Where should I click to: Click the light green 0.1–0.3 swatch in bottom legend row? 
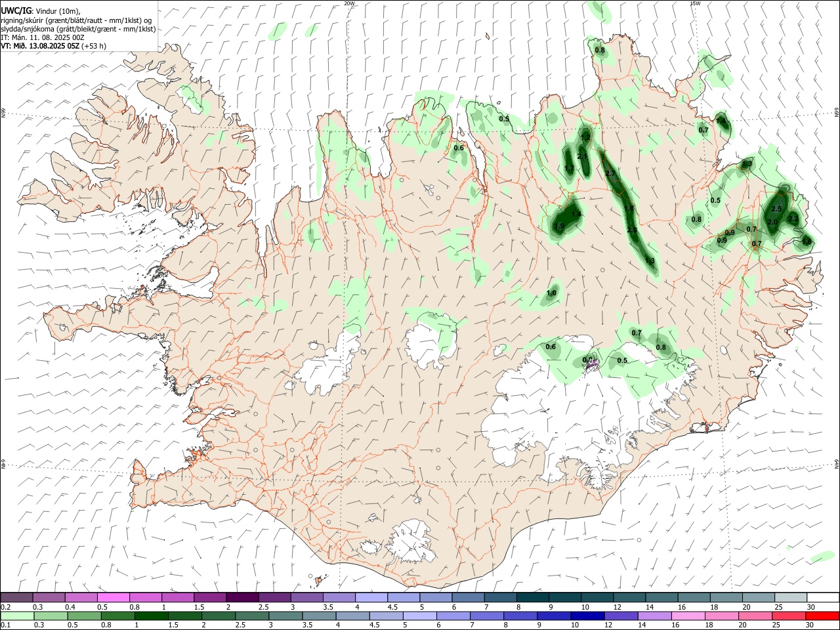(x=18, y=616)
